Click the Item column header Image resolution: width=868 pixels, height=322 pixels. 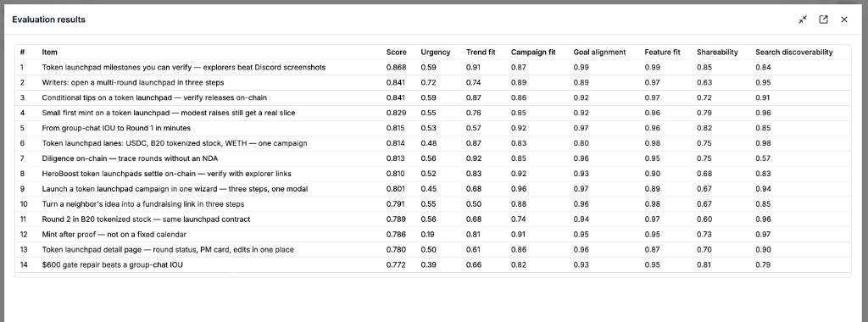[49, 52]
